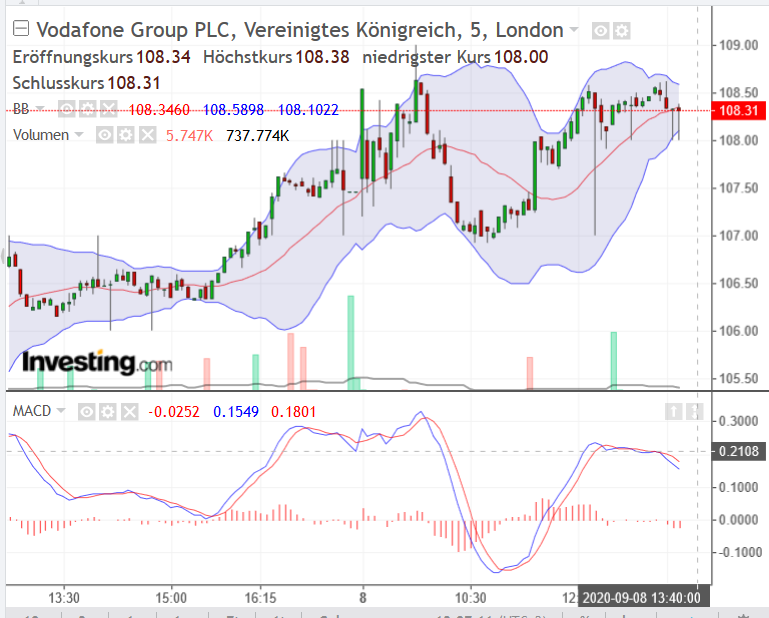
Task: Click the BB value 108.3460 in red
Action: click(x=159, y=109)
